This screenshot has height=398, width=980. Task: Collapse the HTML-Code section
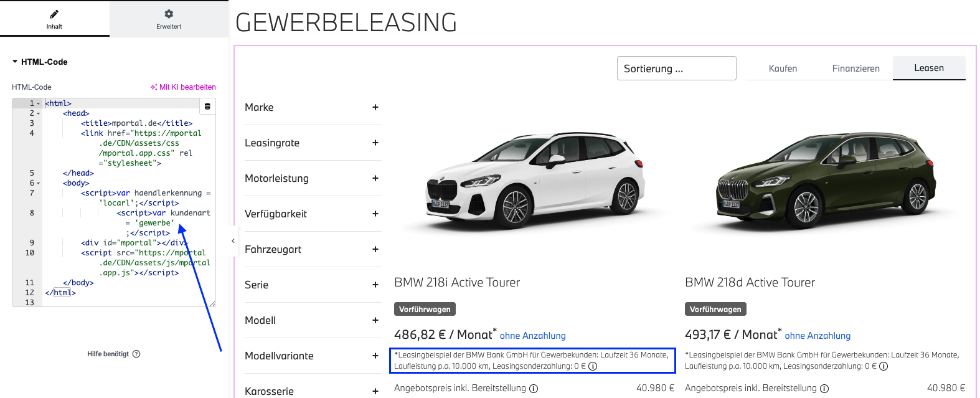15,62
